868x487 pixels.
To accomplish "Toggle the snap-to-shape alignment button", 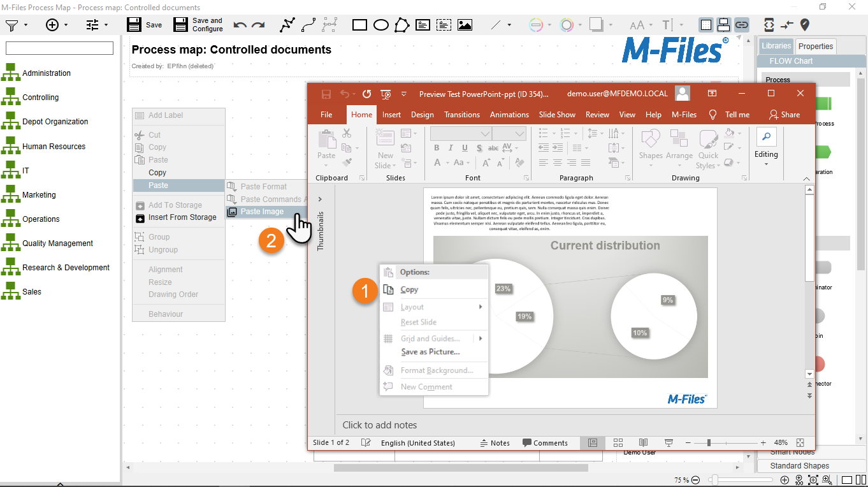I will [723, 25].
